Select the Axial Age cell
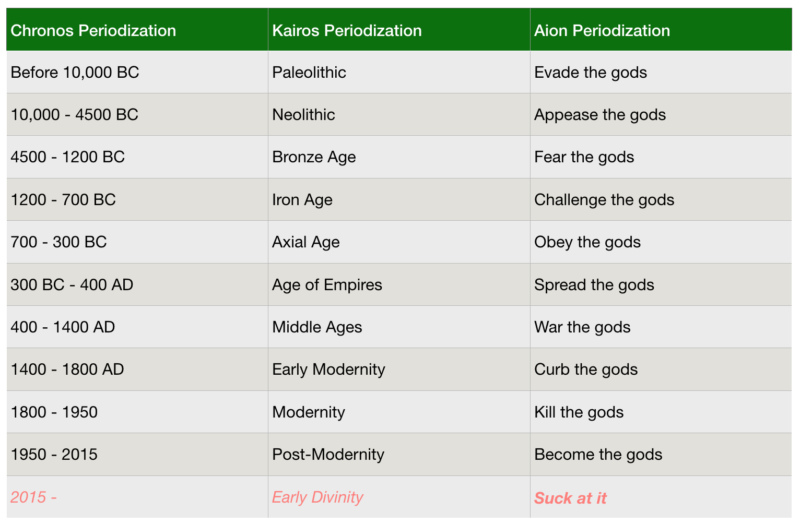 point(306,243)
